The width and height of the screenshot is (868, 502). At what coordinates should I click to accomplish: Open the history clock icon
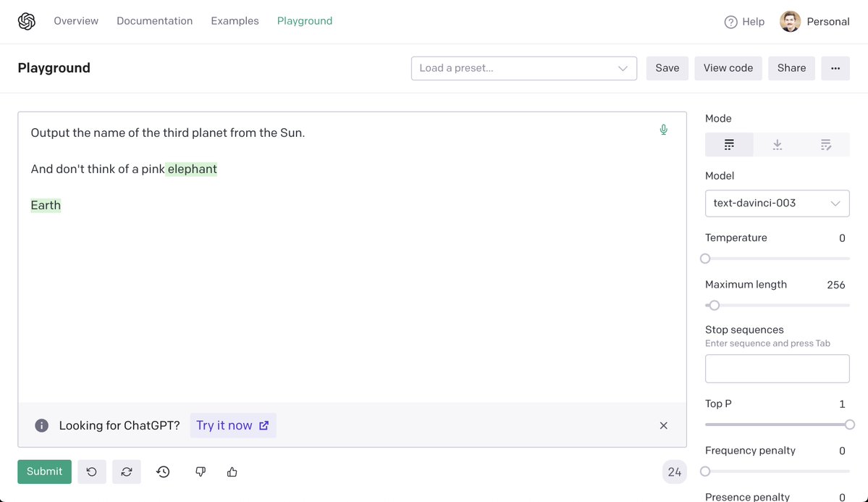tap(163, 472)
